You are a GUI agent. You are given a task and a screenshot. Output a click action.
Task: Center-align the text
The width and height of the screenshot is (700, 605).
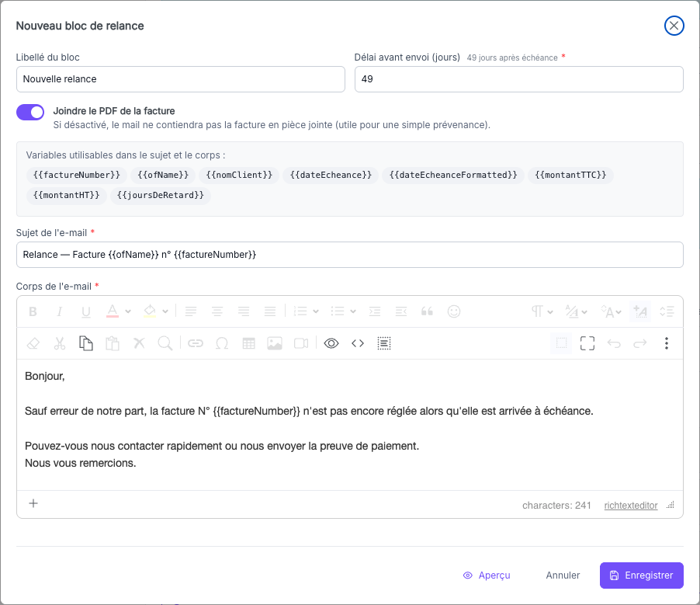pyautogui.click(x=217, y=311)
